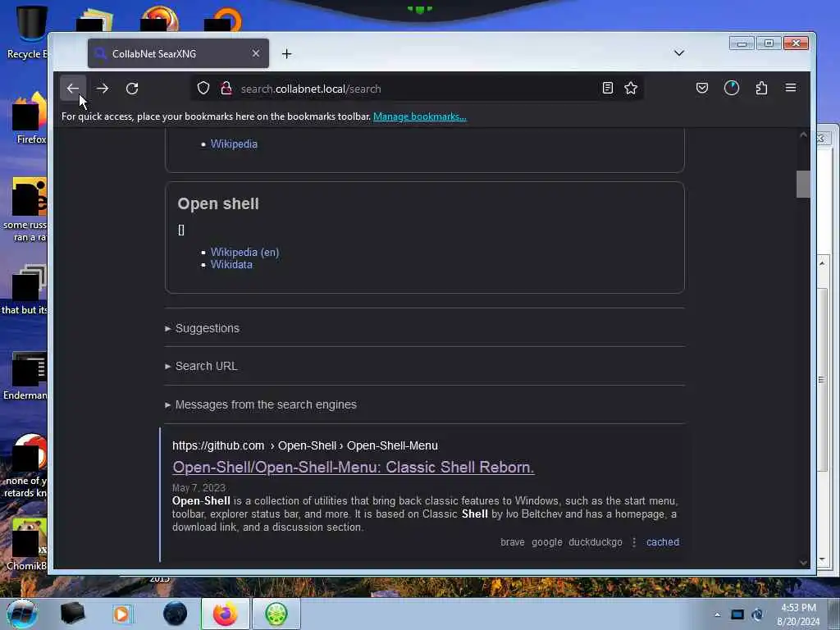Open the cached link of the result
The width and height of the screenshot is (840, 630).
[663, 542]
